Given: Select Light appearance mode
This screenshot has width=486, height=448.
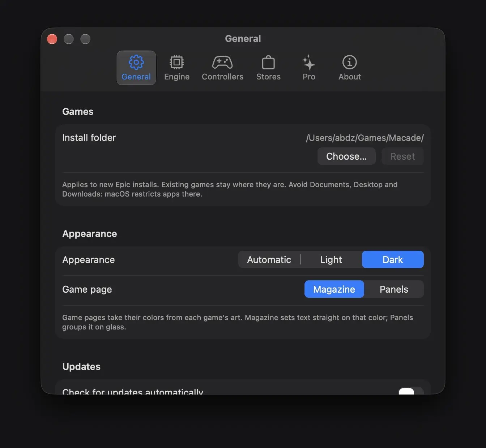Looking at the screenshot, I should pyautogui.click(x=331, y=259).
